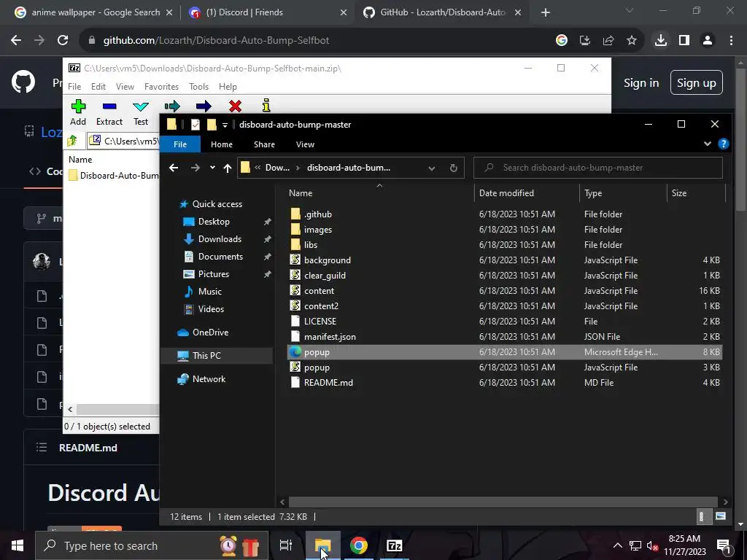Image resolution: width=747 pixels, height=560 pixels.
Task: Go back in File Explorer
Action: (174, 168)
